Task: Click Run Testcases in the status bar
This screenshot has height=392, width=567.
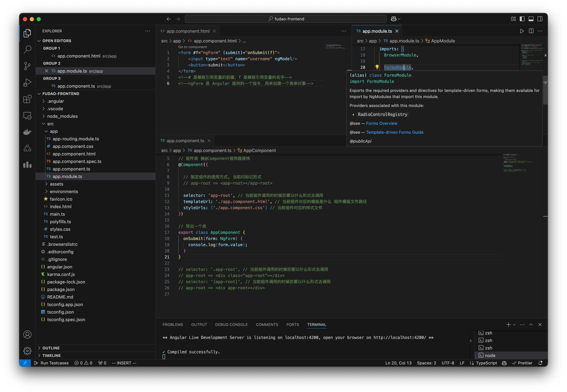Action: tap(52, 363)
